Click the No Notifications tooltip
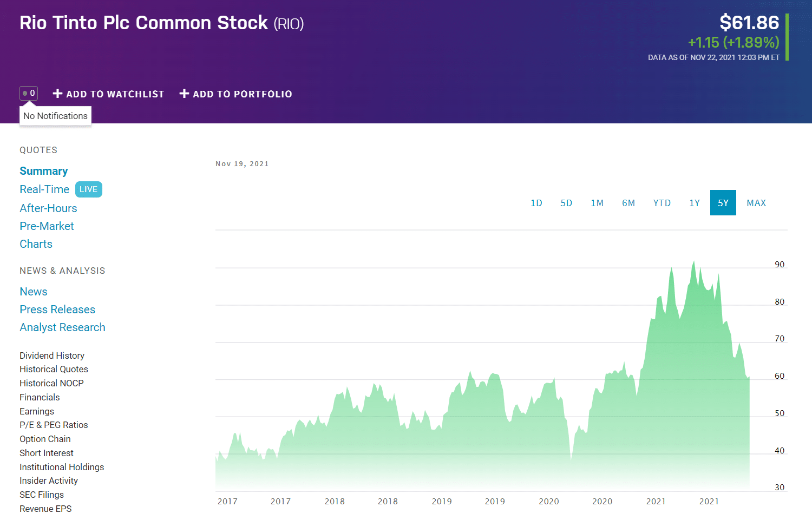The image size is (812, 520). coord(55,116)
